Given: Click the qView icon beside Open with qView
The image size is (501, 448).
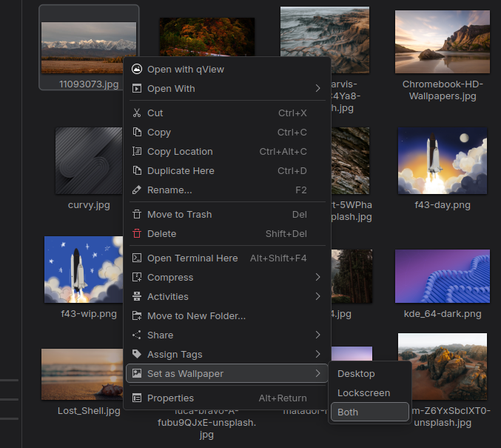Looking at the screenshot, I should (137, 69).
